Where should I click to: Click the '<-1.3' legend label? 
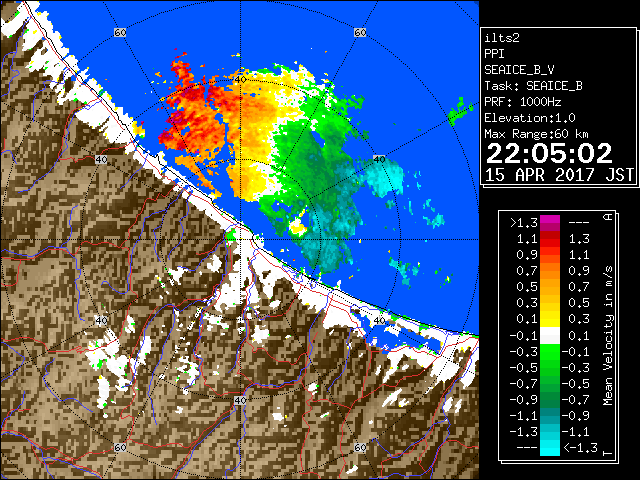click(x=580, y=447)
